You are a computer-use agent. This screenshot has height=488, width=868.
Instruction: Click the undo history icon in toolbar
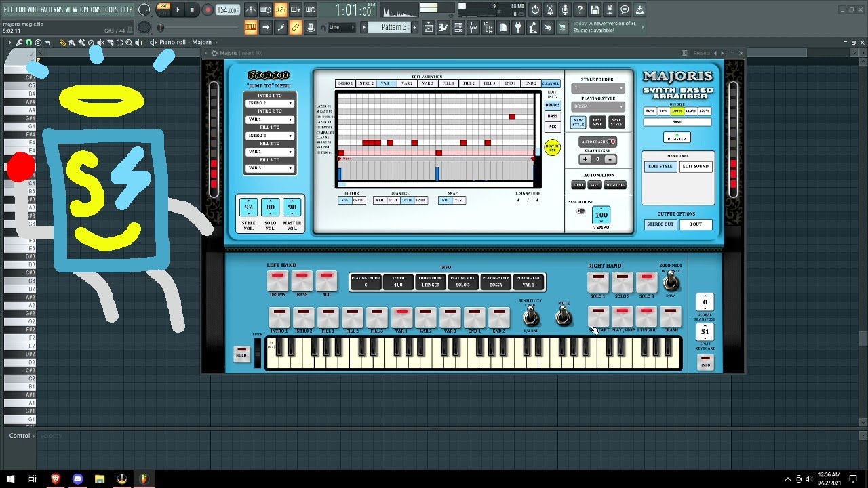pyautogui.click(x=535, y=9)
